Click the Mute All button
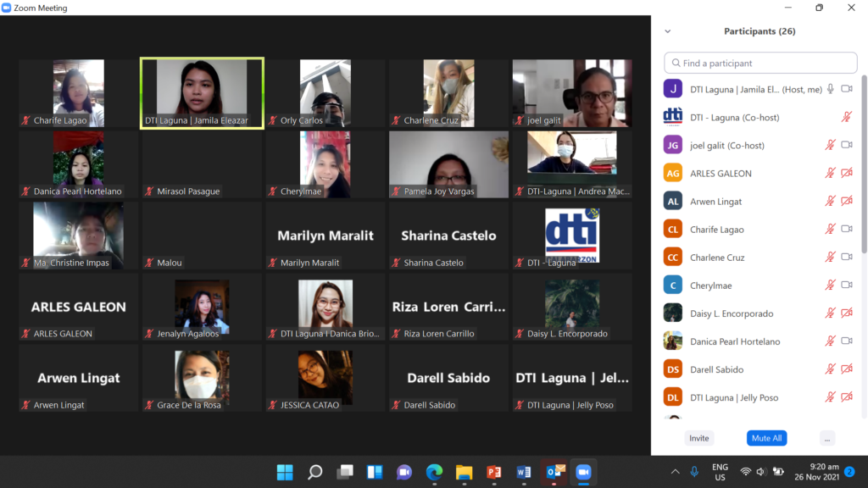The image size is (868, 488). point(766,438)
